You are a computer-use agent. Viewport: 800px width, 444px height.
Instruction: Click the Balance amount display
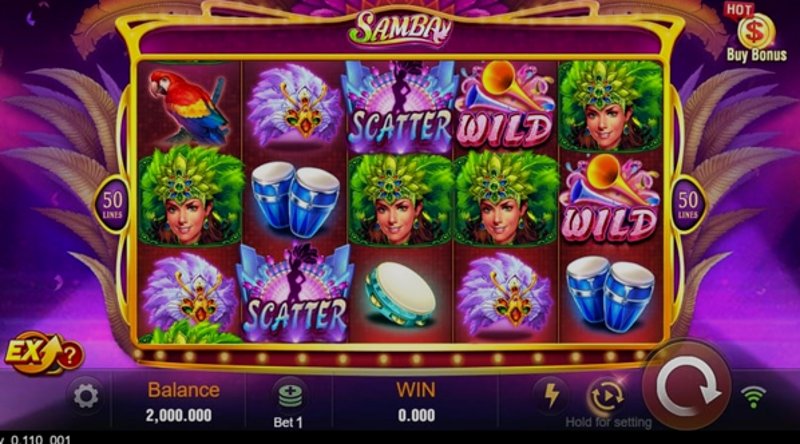[x=179, y=415]
